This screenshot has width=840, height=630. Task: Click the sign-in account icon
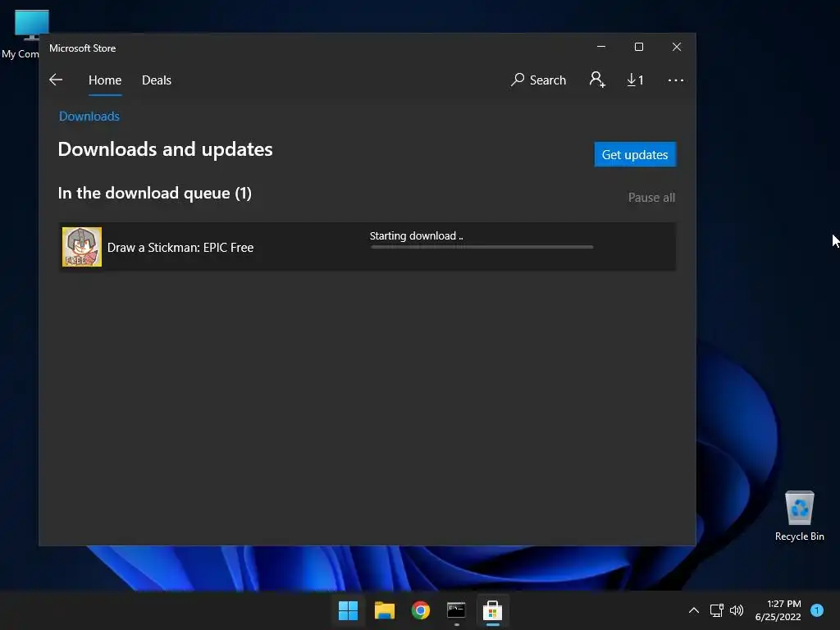(597, 80)
